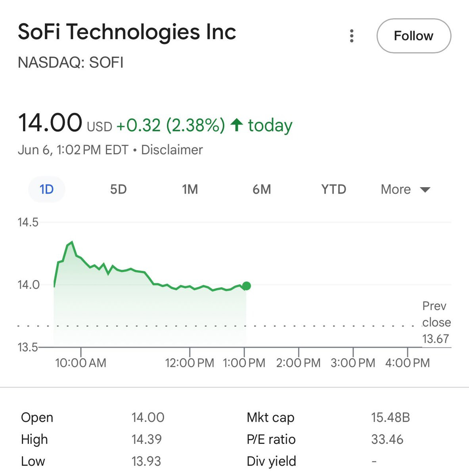469x476 pixels.
Task: Select the 6M time range tab
Action: (262, 189)
